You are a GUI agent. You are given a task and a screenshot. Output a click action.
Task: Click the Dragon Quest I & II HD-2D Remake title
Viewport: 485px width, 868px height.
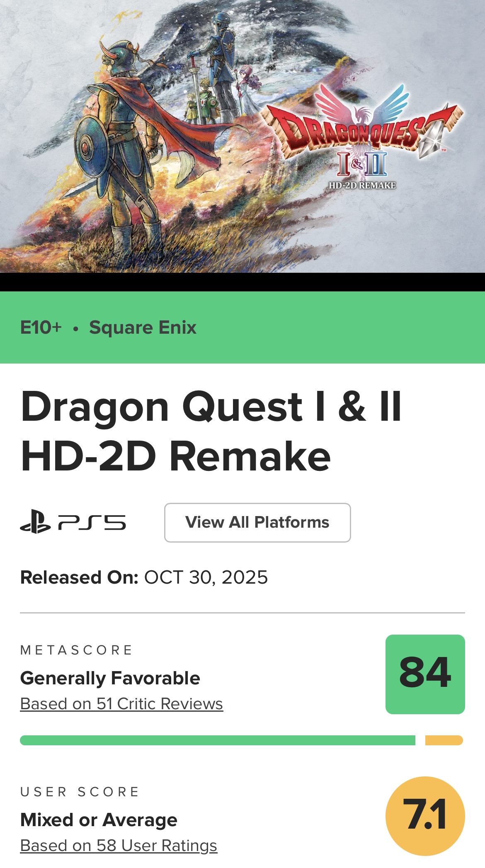pos(211,431)
